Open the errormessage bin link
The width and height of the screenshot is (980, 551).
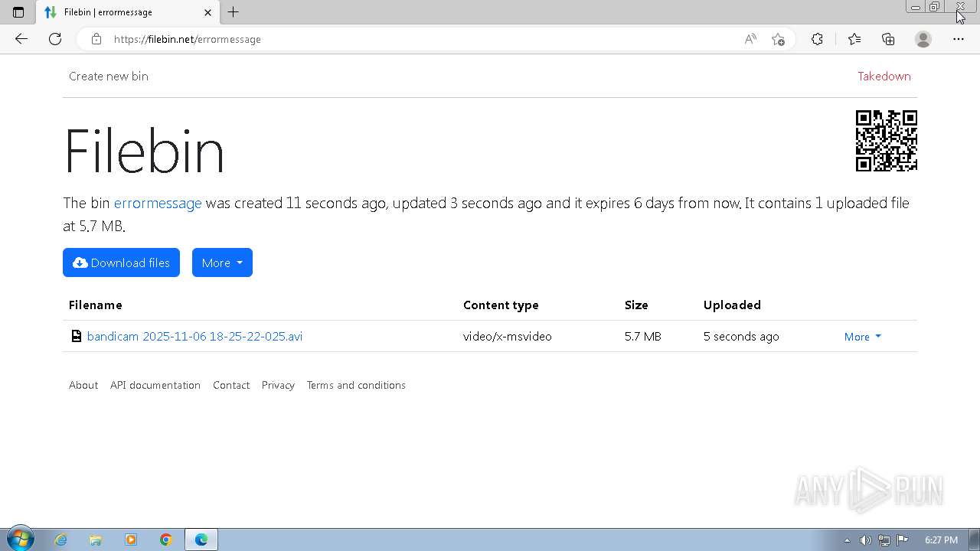pyautogui.click(x=158, y=203)
